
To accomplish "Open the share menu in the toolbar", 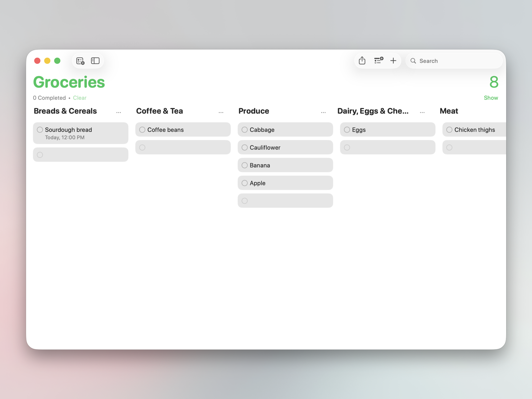I will 362,61.
